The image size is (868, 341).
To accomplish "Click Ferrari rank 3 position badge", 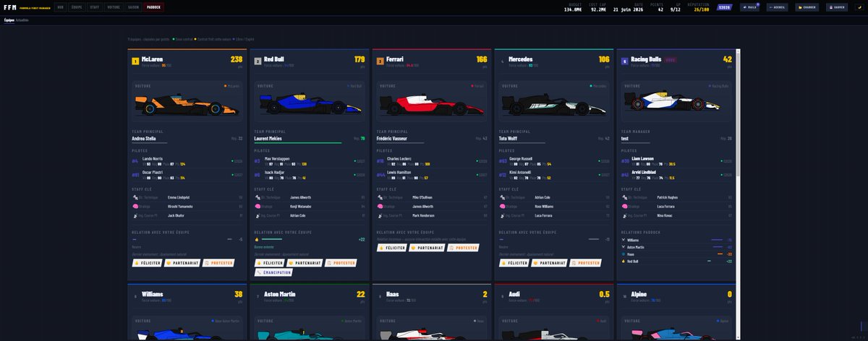I will point(380,61).
